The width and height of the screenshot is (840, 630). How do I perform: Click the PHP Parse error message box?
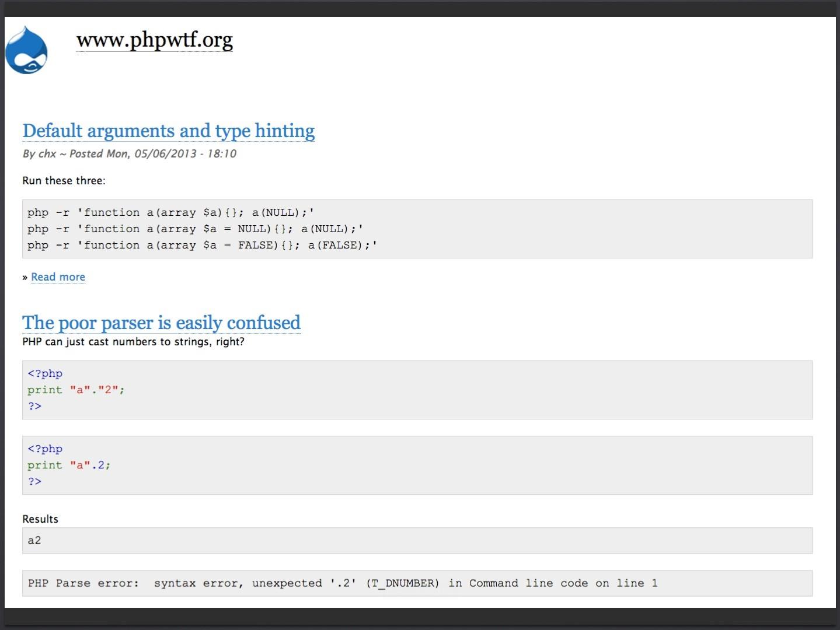[x=417, y=583]
